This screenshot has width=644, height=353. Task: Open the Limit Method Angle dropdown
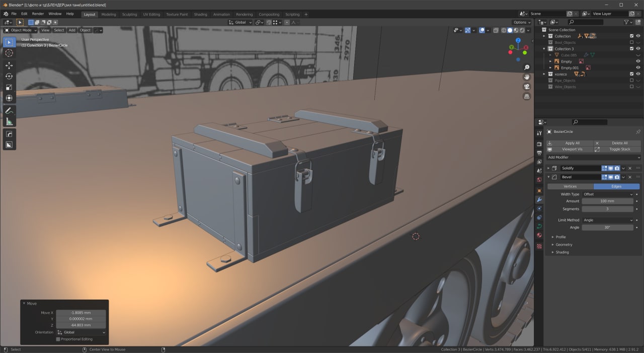pyautogui.click(x=608, y=220)
